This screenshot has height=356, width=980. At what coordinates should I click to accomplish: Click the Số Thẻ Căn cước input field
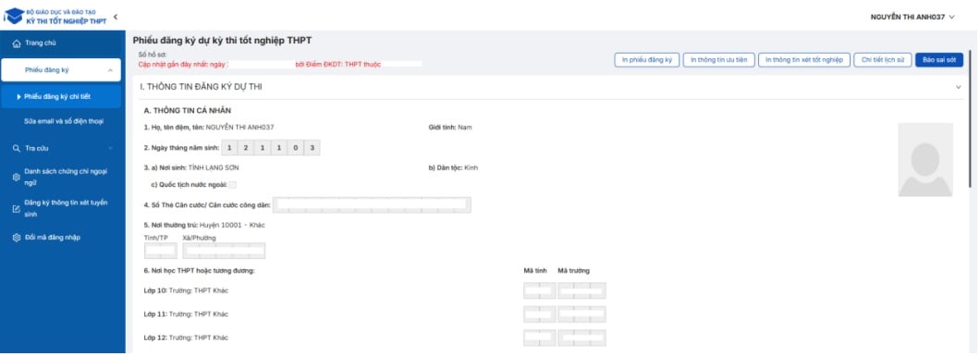[x=372, y=205]
